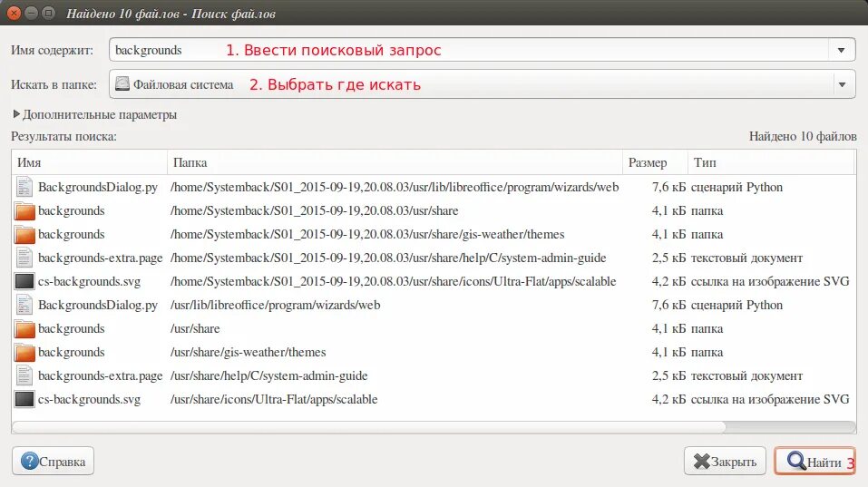The height and width of the screenshot is (487, 868).
Task: Click the cs-backgrounds.svg image icon in /usr/share/icons
Action: pyautogui.click(x=24, y=399)
